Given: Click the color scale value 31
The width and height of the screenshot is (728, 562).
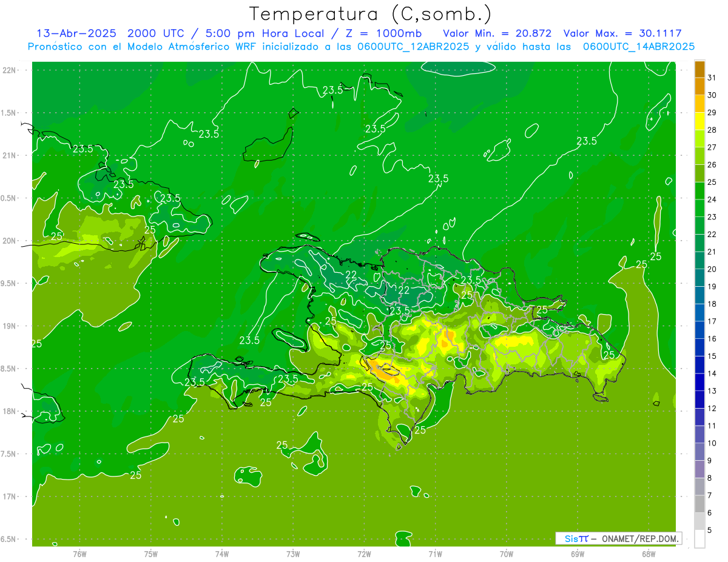Looking at the screenshot, I should point(712,78).
